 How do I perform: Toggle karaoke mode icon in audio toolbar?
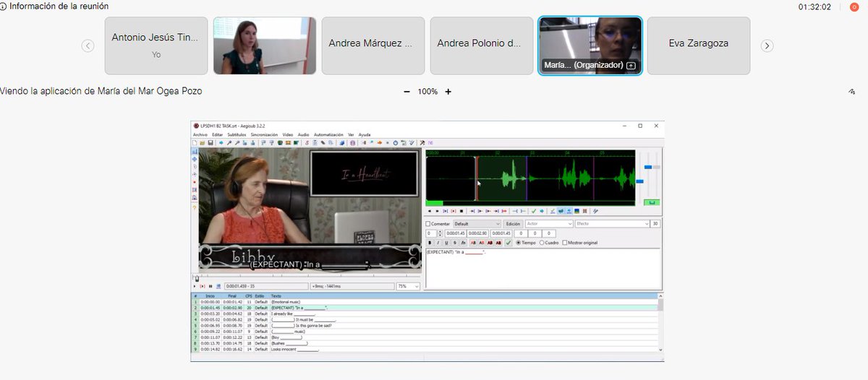tap(585, 211)
